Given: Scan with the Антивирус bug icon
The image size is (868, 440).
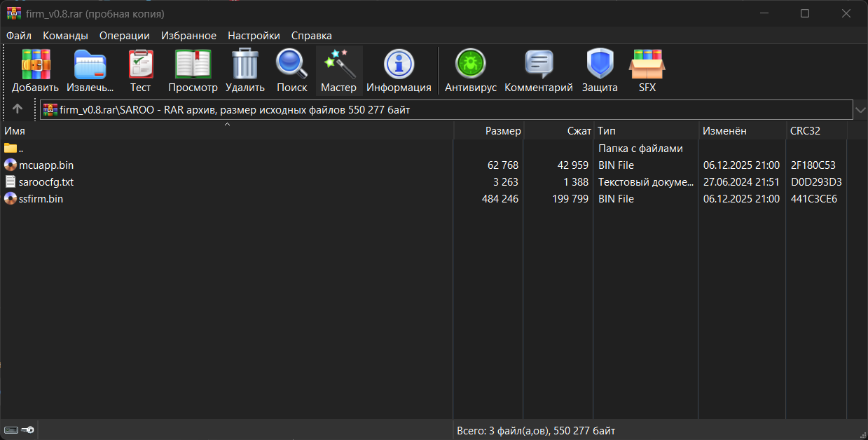Looking at the screenshot, I should [x=470, y=65].
